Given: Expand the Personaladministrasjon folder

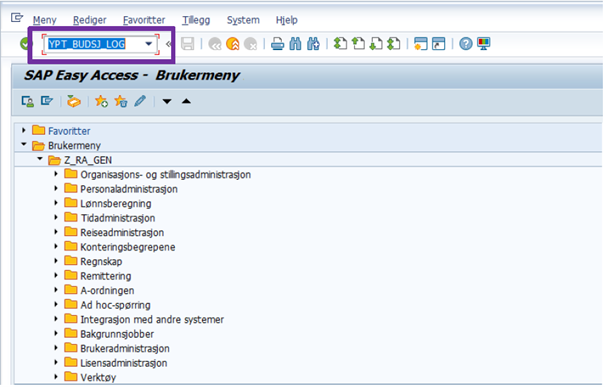Looking at the screenshot, I should pyautogui.click(x=56, y=189).
